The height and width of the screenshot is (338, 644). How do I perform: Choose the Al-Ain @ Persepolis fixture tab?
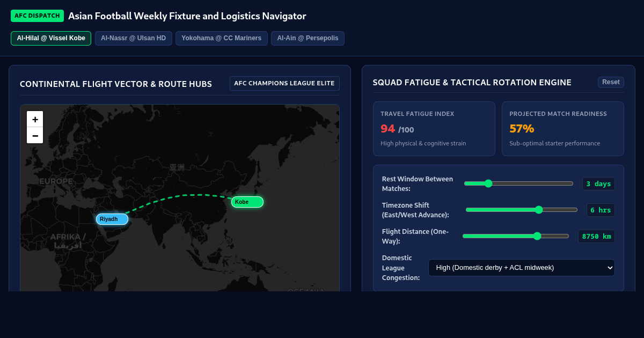click(x=308, y=38)
